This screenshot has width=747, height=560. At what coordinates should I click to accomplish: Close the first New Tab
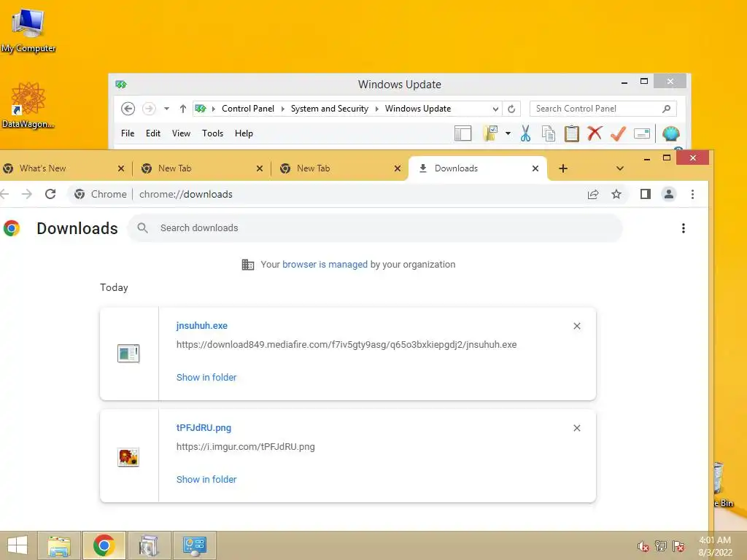pyautogui.click(x=260, y=168)
